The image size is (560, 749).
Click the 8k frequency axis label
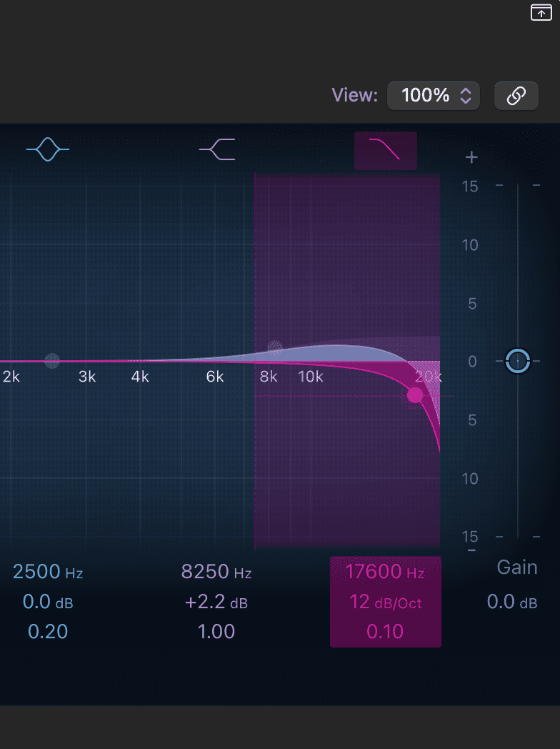(x=269, y=377)
